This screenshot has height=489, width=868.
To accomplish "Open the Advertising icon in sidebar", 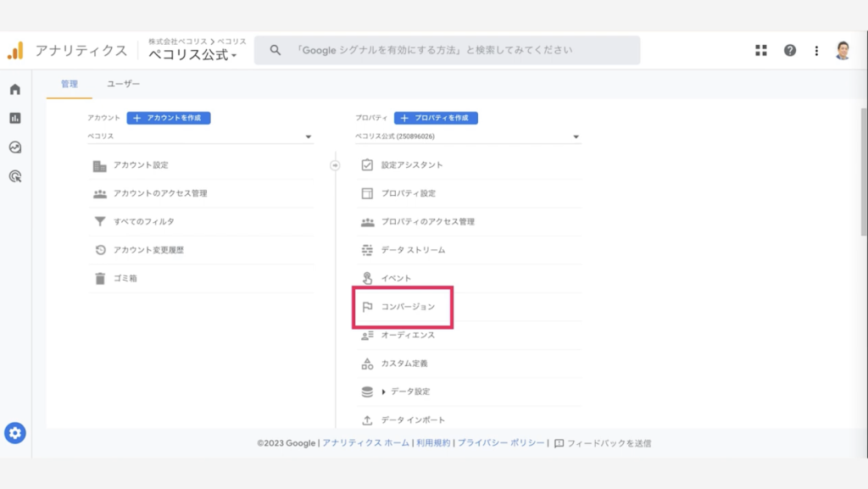I will [15, 176].
